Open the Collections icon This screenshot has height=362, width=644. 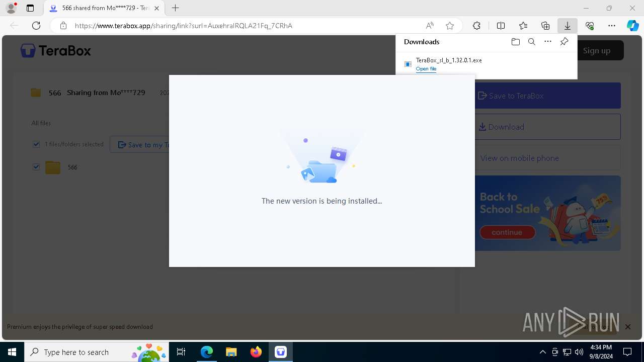tap(545, 26)
